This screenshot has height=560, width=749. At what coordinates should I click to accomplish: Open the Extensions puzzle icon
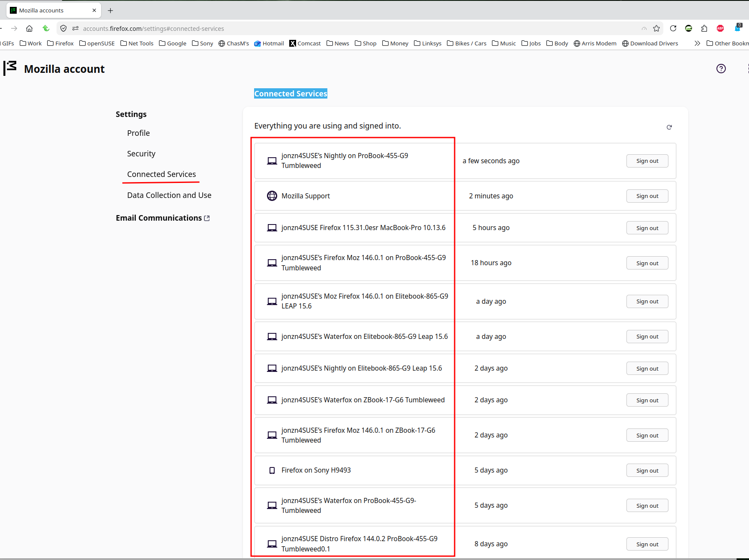click(704, 28)
